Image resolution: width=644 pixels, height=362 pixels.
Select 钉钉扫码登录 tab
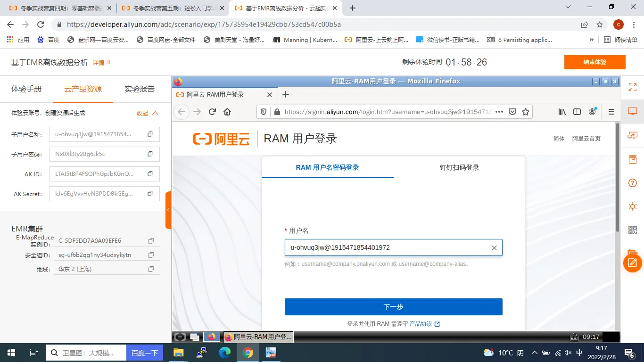[x=459, y=167]
